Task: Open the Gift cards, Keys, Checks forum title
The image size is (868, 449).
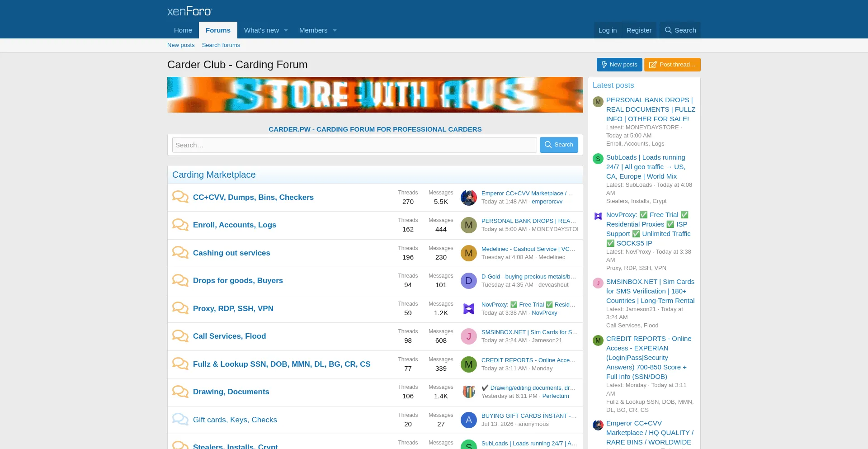Action: [235, 420]
